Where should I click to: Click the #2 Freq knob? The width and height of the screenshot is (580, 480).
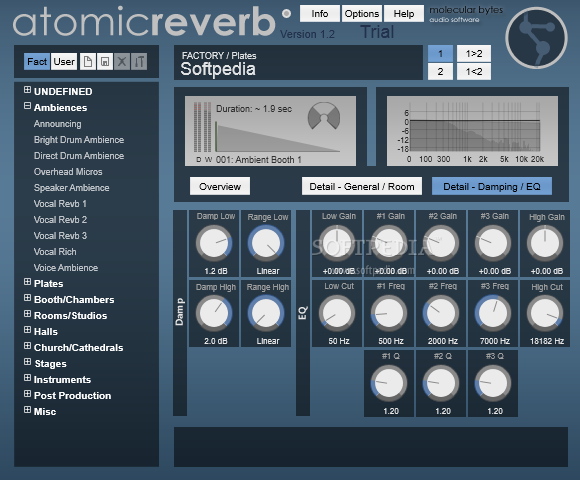coord(441,313)
